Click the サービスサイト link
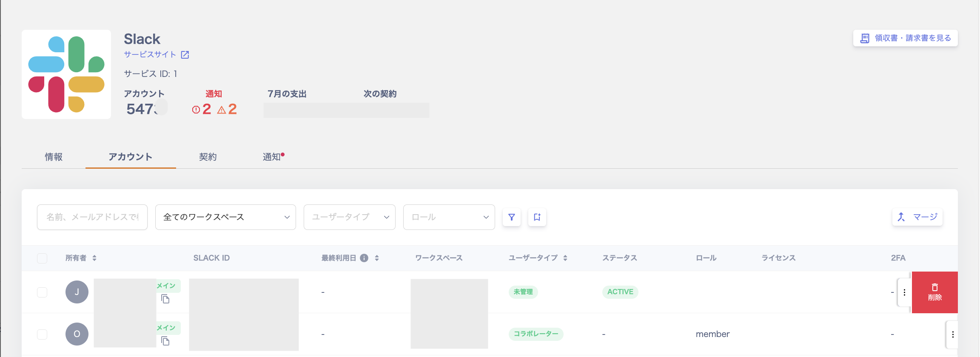This screenshot has width=980, height=357. [150, 54]
